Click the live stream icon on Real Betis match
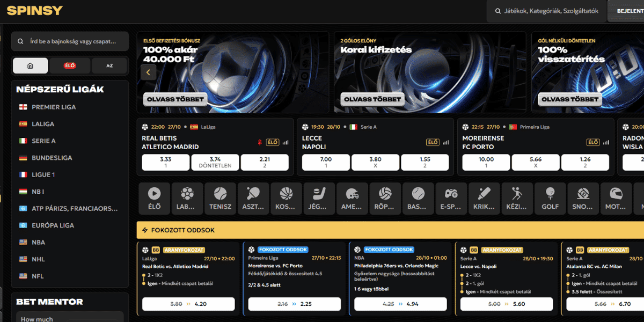This screenshot has width=644, height=322. 260,142
